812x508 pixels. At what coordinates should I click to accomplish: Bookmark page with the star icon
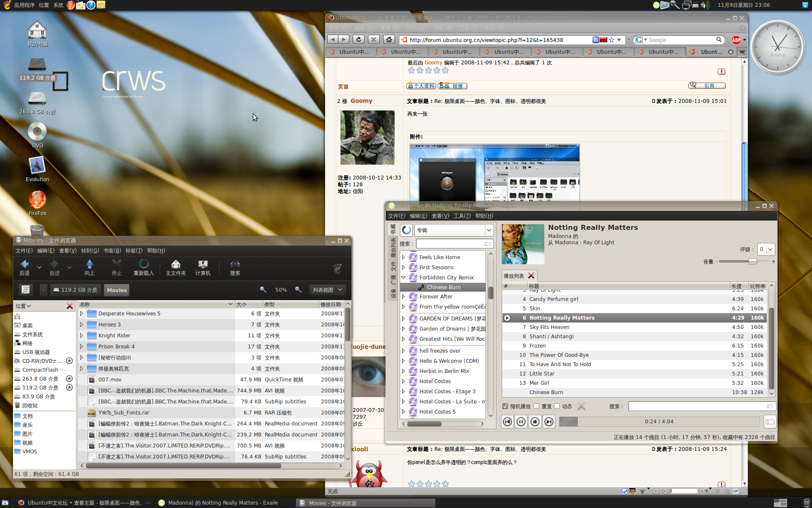[612, 40]
